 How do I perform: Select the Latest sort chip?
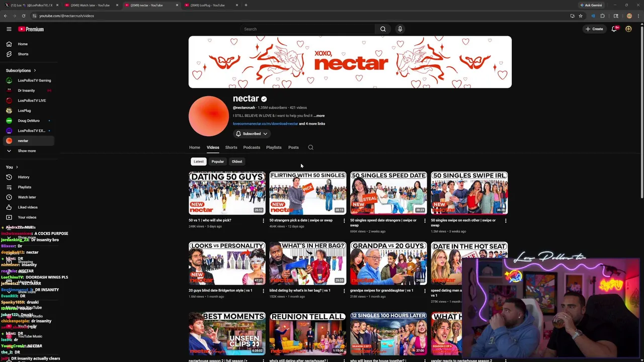point(199,161)
